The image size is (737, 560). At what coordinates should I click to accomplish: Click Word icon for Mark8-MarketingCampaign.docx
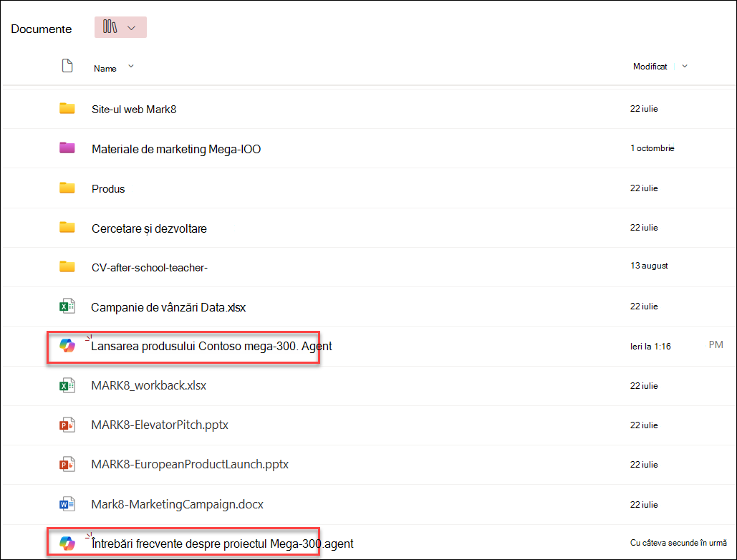[67, 505]
